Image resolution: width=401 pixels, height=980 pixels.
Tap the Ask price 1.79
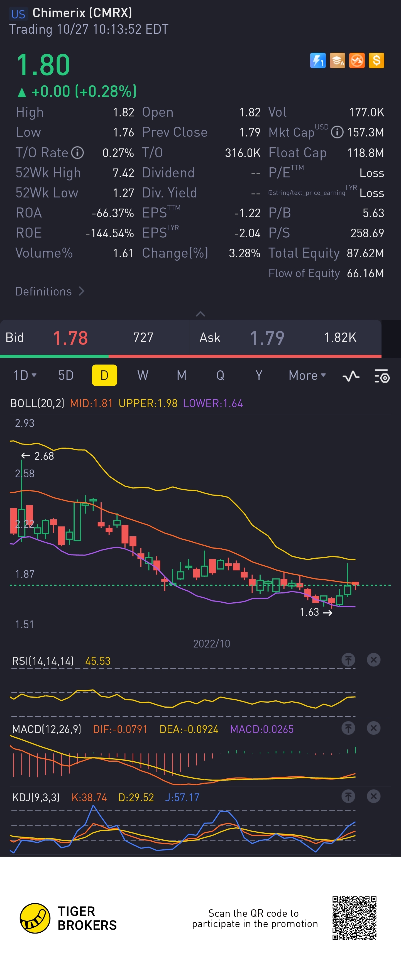[x=267, y=338]
